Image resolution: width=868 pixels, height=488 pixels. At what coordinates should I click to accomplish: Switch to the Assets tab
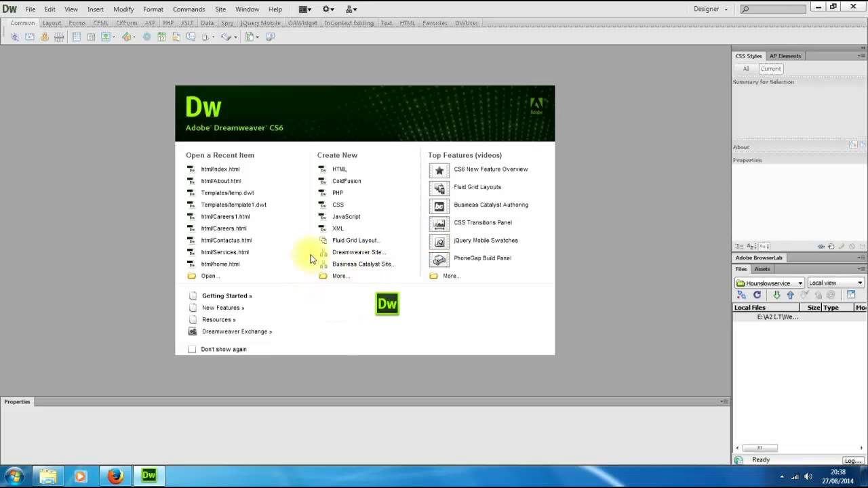(x=762, y=268)
